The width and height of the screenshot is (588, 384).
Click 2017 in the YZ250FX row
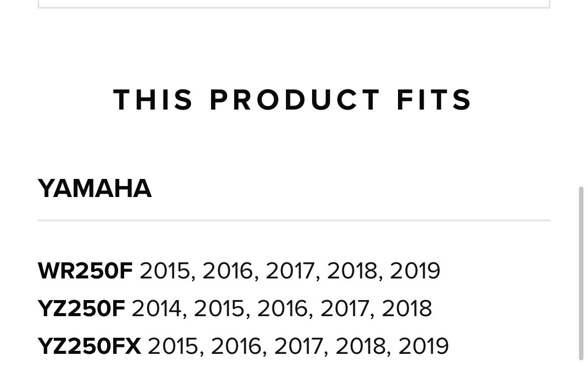coord(299,346)
